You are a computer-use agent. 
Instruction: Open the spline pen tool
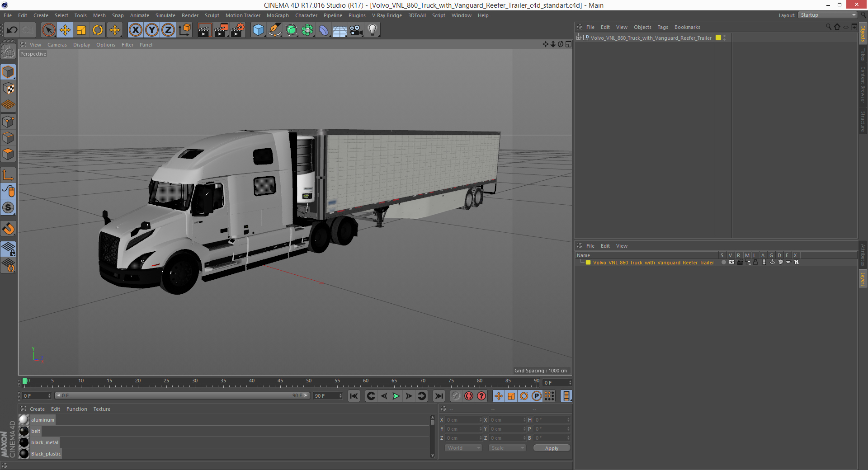point(275,30)
